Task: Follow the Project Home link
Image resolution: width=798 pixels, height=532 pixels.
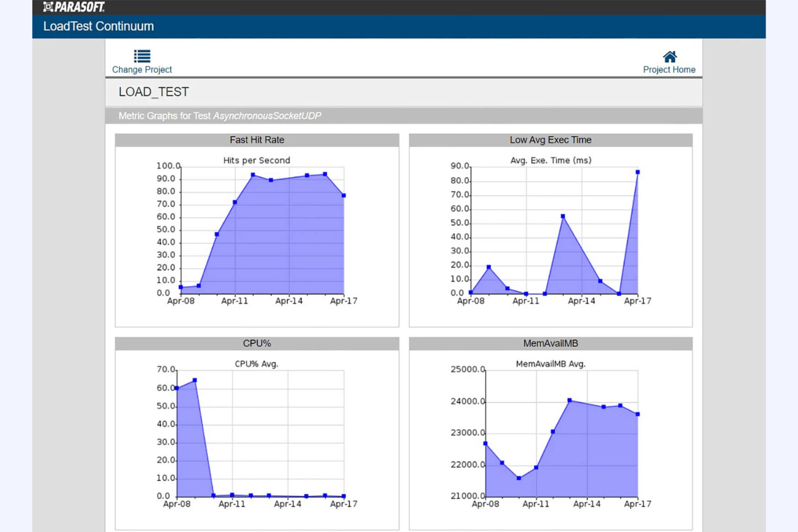Action: pyautogui.click(x=669, y=70)
